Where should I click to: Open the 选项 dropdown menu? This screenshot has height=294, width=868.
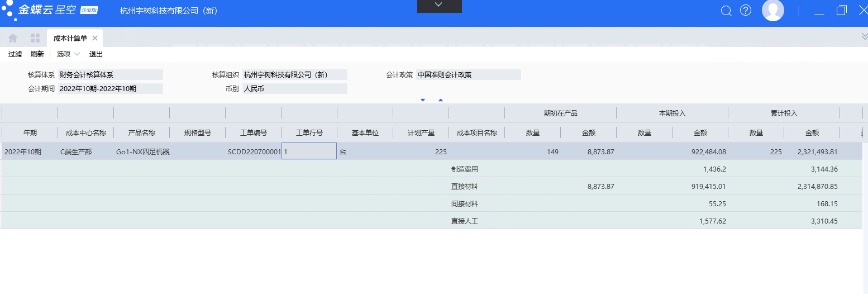pyautogui.click(x=68, y=54)
